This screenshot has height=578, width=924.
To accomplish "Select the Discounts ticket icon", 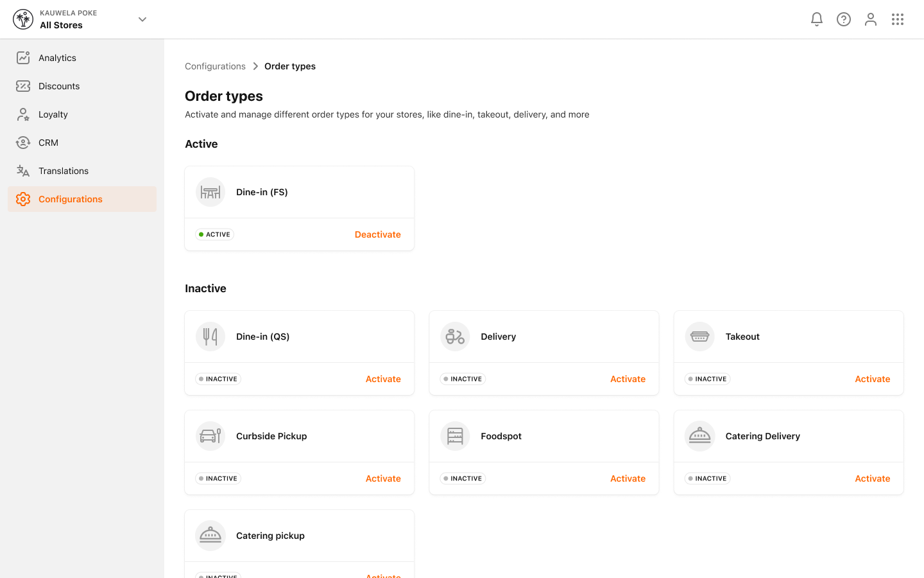I will 23,86.
